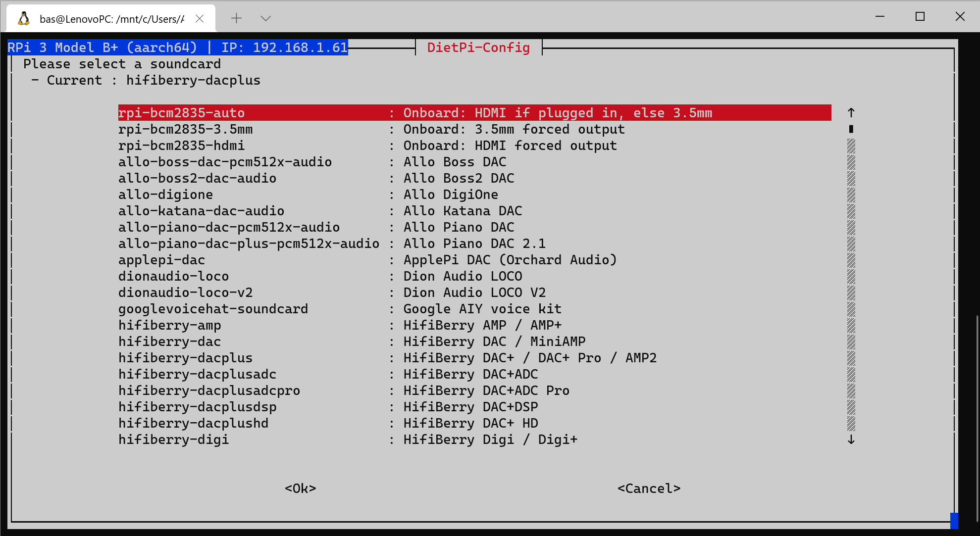The height and width of the screenshot is (536, 980).
Task: Choose rpi-bcm2835-hdmi forced output entry
Action: pos(181,146)
